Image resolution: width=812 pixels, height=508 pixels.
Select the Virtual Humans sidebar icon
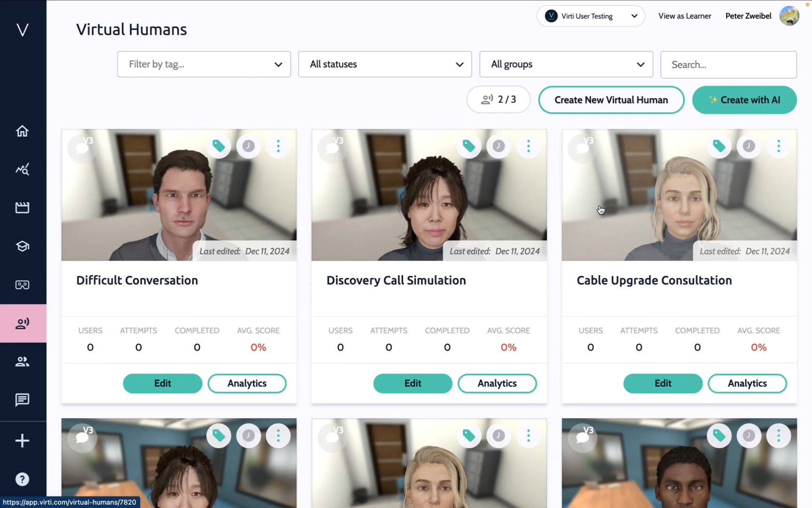[23, 323]
